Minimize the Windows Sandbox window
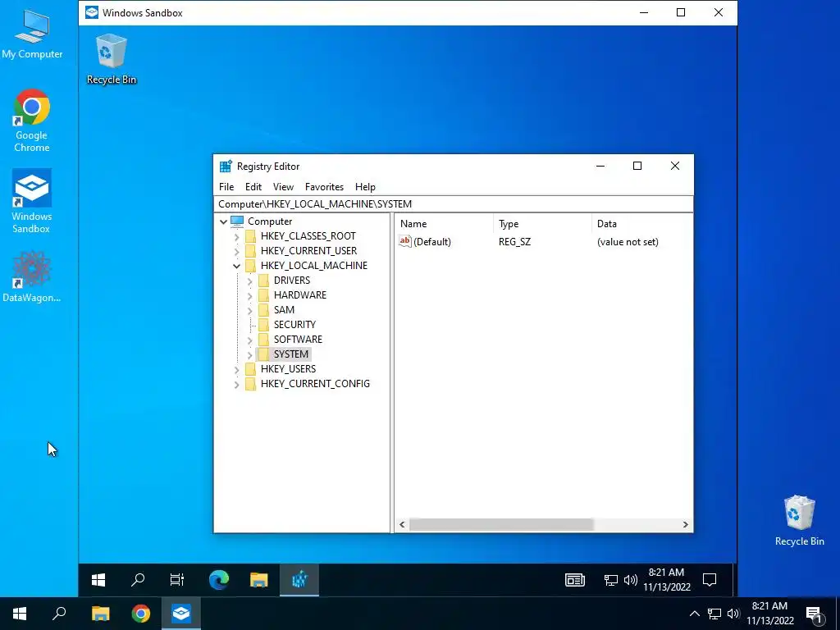The width and height of the screenshot is (840, 630). [644, 12]
